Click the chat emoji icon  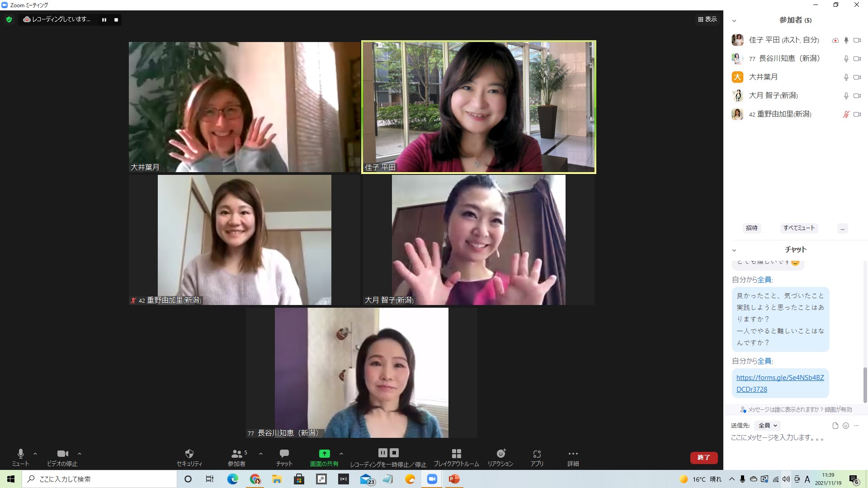[846, 426]
